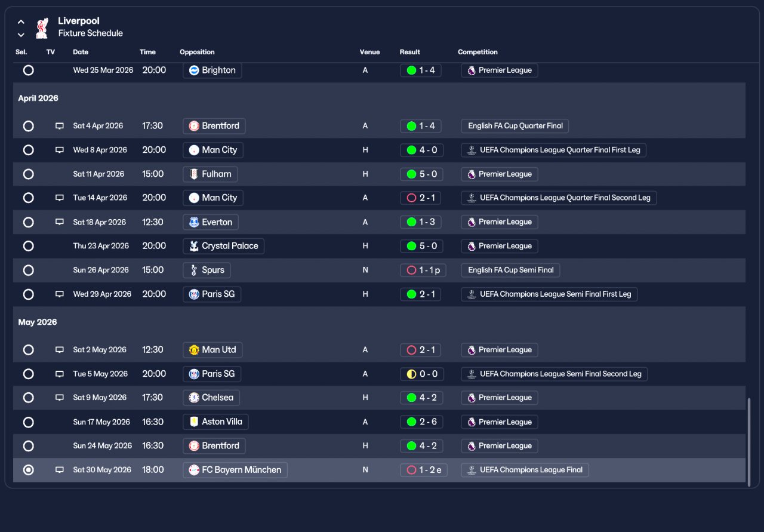This screenshot has height=532, width=764.
Task: Select the radio button for Brentford on 4 Apr
Action: 28,126
